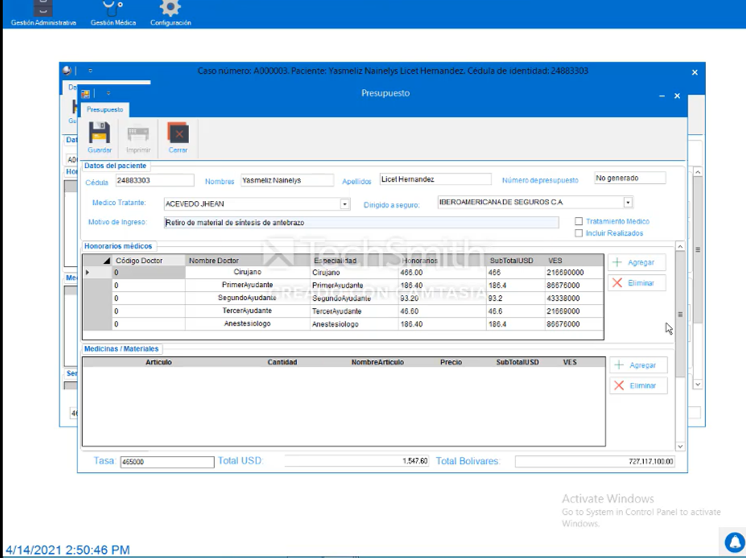Expand Dirigido a seguro dropdown
746x558 pixels.
[x=628, y=203]
